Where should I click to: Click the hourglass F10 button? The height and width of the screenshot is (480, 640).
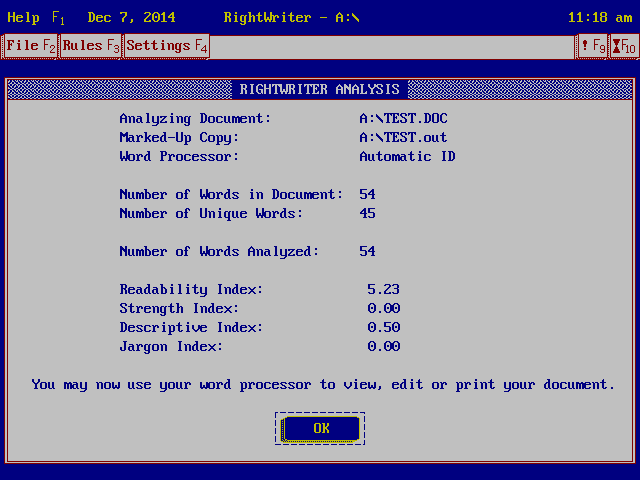(624, 46)
